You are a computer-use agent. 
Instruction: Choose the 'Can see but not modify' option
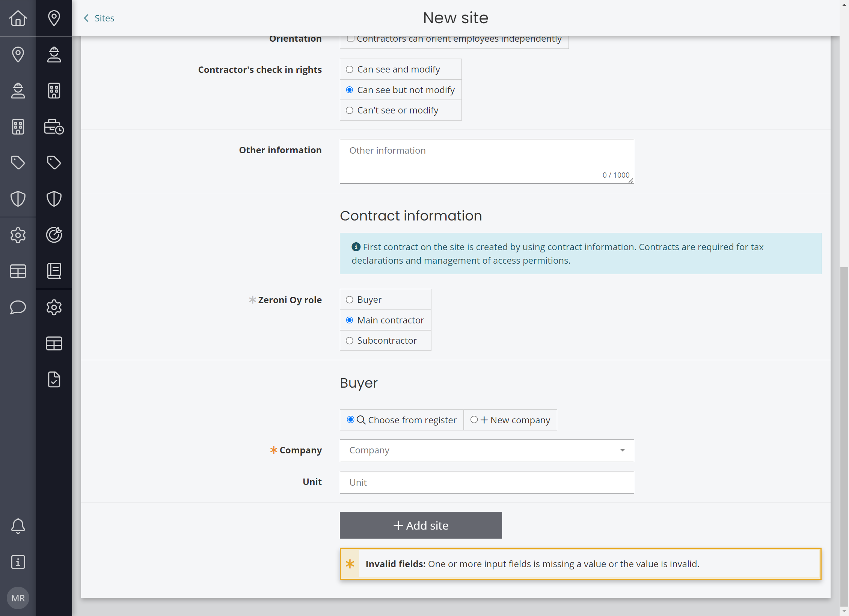click(400, 90)
